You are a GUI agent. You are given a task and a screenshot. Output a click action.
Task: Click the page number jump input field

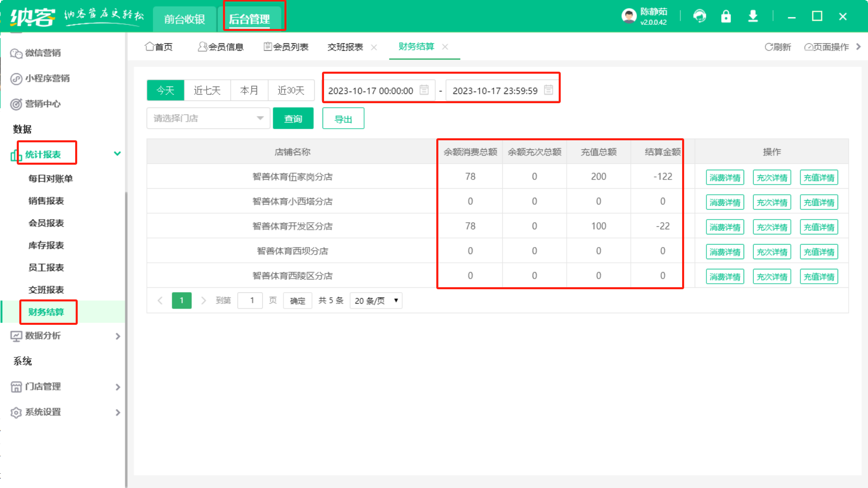tap(250, 300)
